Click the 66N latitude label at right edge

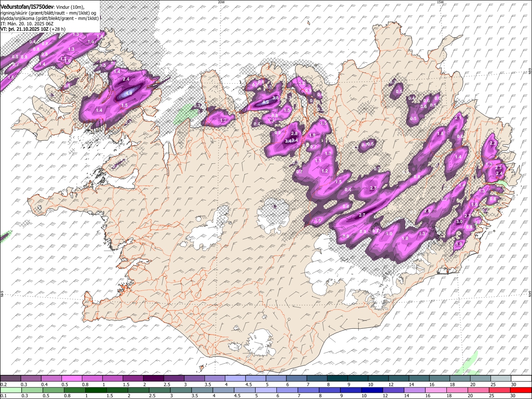click(530, 71)
